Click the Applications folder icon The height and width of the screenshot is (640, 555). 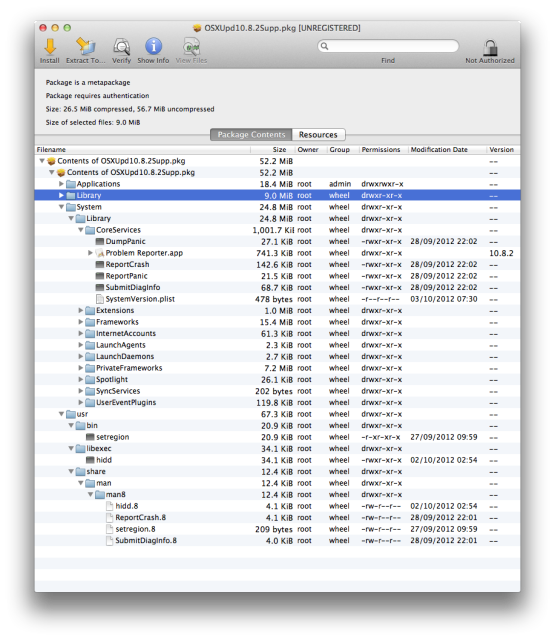(x=71, y=184)
